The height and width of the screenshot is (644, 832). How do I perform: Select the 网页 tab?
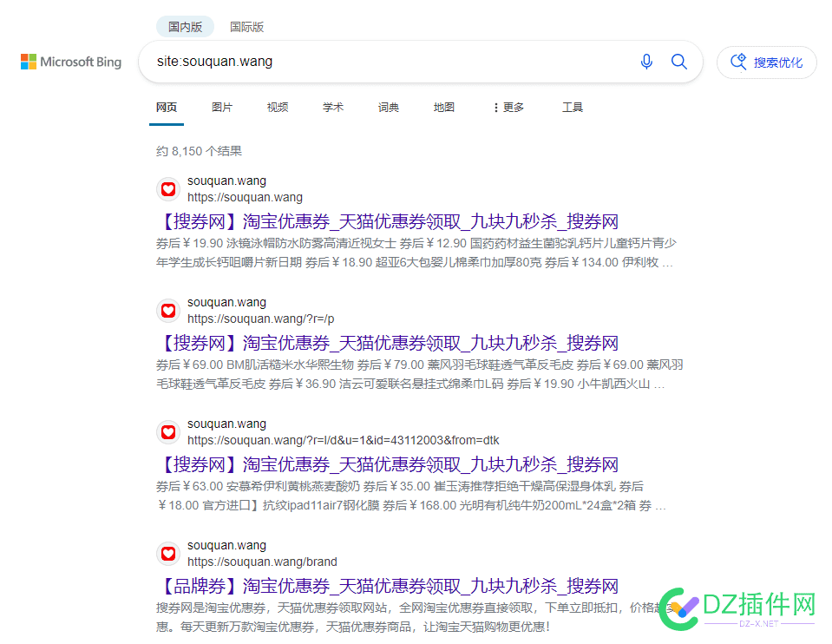[167, 108]
